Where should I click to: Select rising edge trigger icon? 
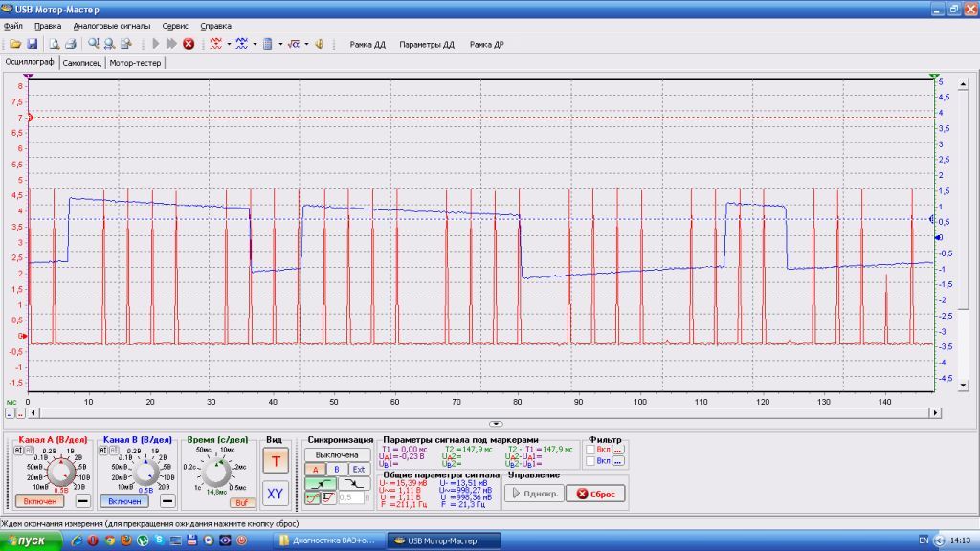(x=320, y=483)
